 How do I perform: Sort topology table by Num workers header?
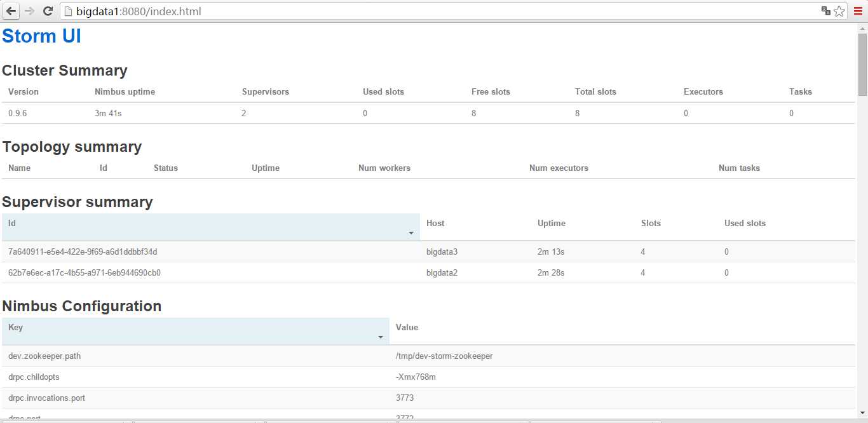[384, 168]
